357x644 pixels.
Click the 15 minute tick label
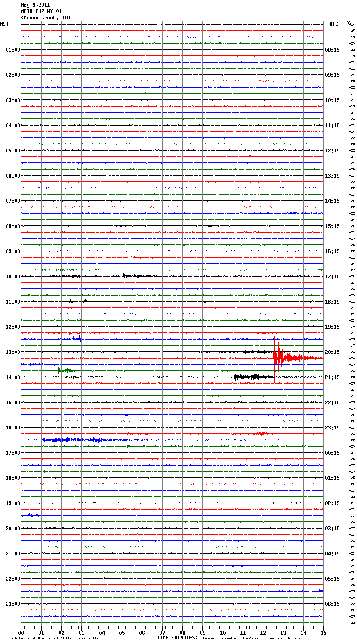[323, 632]
